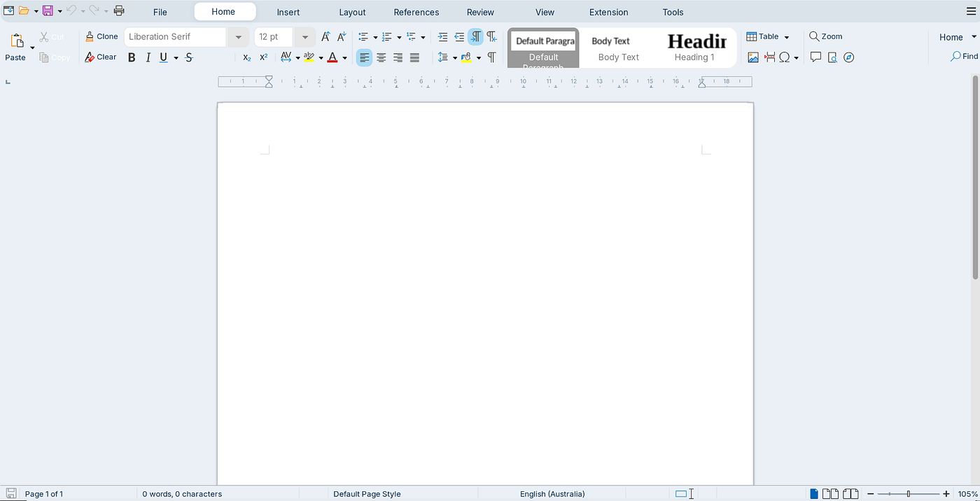Open the hamburger menu at top right
Viewport: 980px width, 501px height.
pos(971,10)
